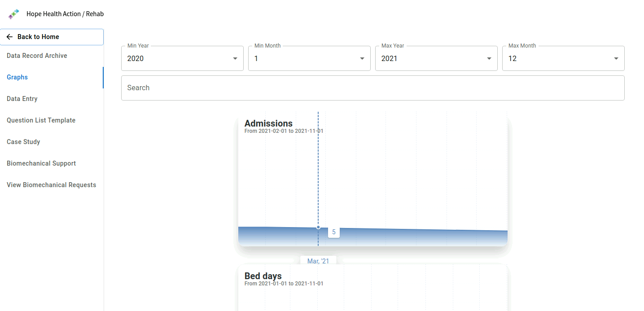Click the Back to Home button
644x311 pixels.
pyautogui.click(x=52, y=37)
